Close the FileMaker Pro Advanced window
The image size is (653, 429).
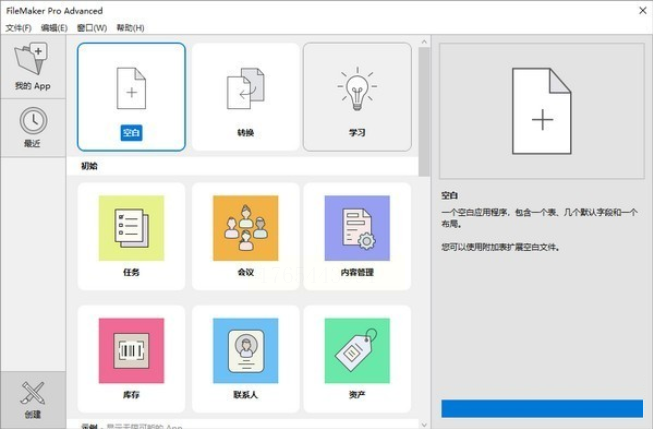(643, 11)
